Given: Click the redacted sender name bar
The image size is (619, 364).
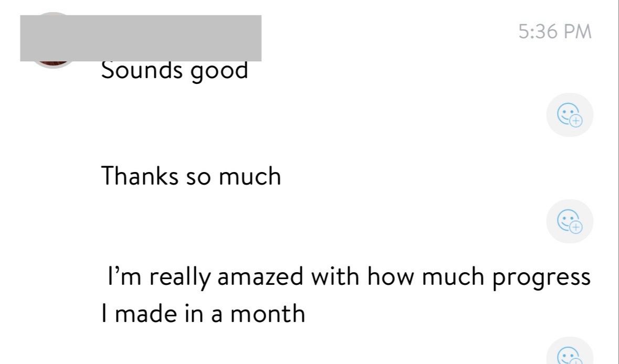Looking at the screenshot, I should [x=140, y=38].
